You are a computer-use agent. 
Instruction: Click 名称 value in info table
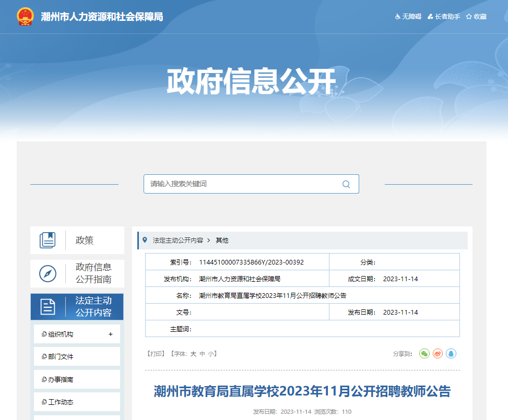coord(273,296)
